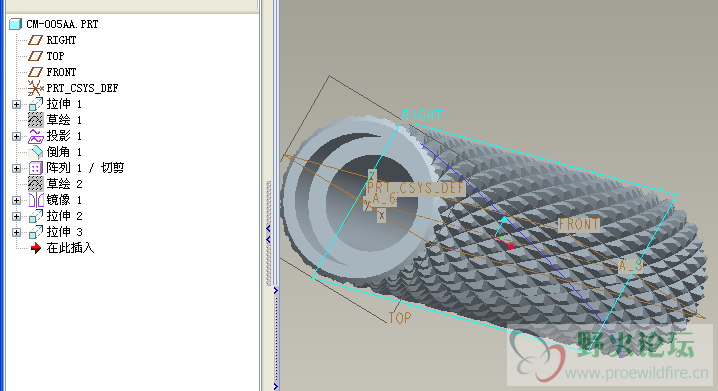
Task: Click the FRONT datum label in the viewport
Action: 578,224
